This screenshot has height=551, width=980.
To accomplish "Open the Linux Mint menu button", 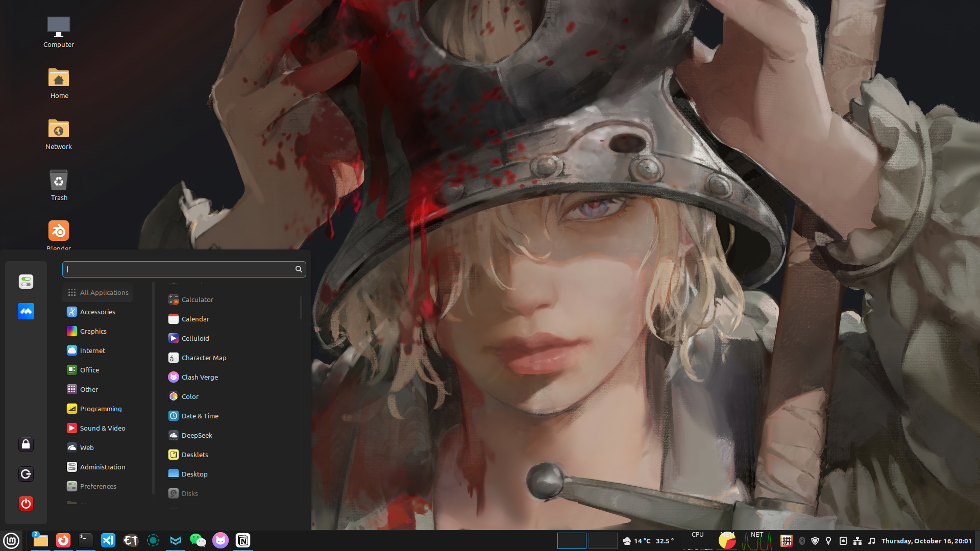I will point(11,540).
